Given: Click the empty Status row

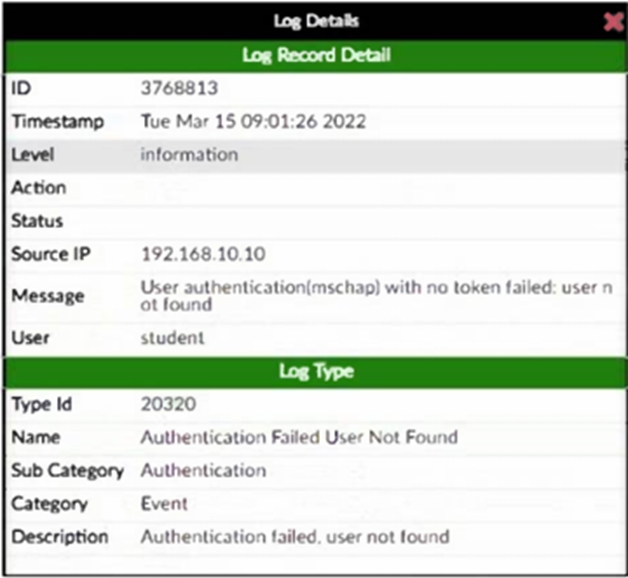Looking at the screenshot, I should coord(316,221).
